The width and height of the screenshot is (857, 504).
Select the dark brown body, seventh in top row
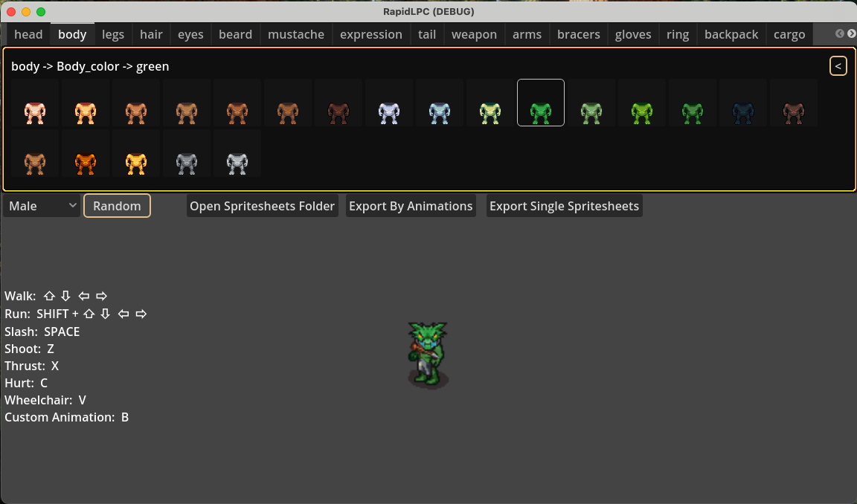pyautogui.click(x=338, y=103)
